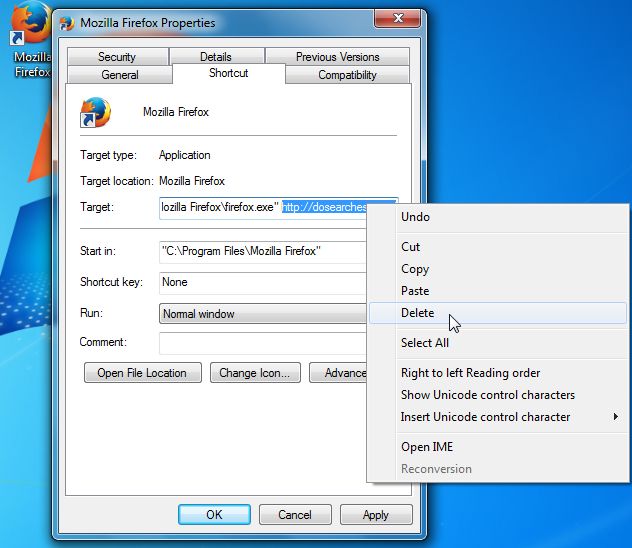Confirm with the OK button
Viewport: 632px width, 548px height.
214,515
